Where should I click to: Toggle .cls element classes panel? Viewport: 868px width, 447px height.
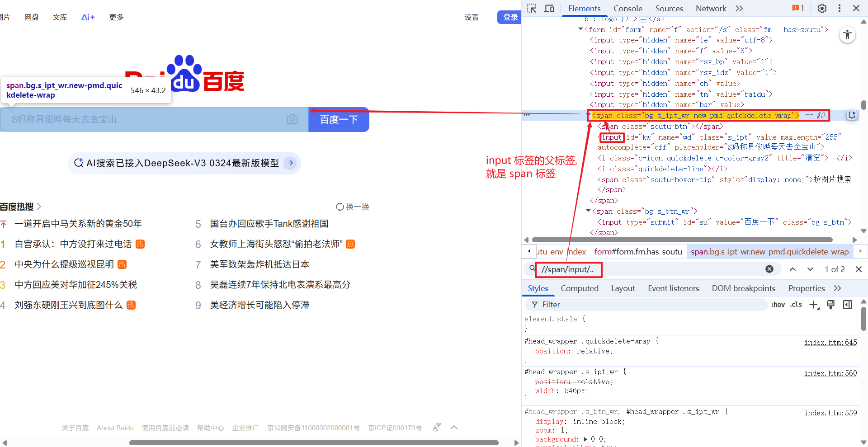pyautogui.click(x=796, y=305)
